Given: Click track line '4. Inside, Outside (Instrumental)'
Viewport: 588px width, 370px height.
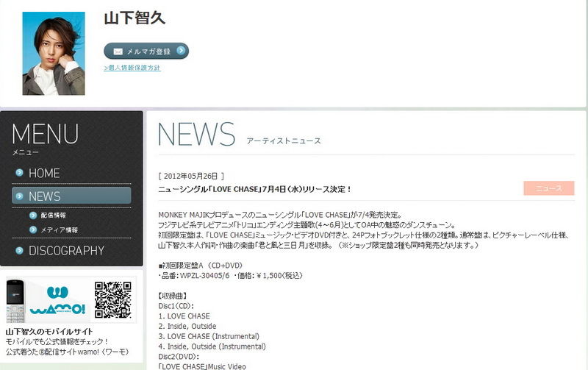Looking at the screenshot, I should pos(212,346).
